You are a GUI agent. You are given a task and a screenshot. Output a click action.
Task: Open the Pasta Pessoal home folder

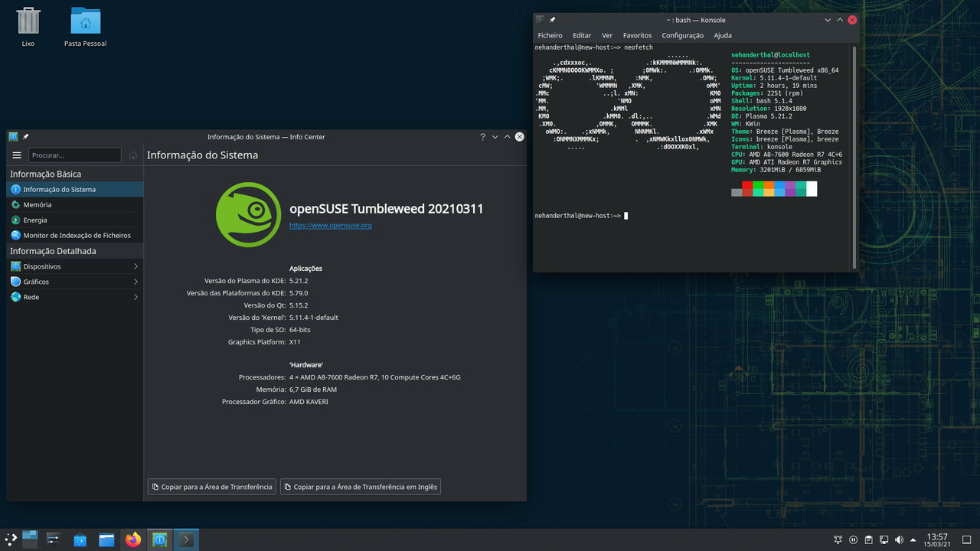coord(85,27)
